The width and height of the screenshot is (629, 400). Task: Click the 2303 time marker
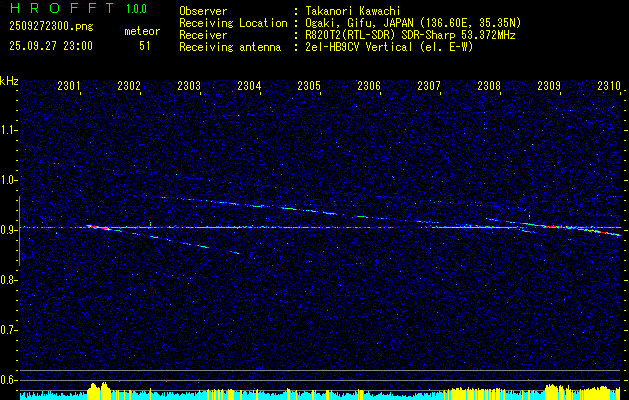coord(189,85)
